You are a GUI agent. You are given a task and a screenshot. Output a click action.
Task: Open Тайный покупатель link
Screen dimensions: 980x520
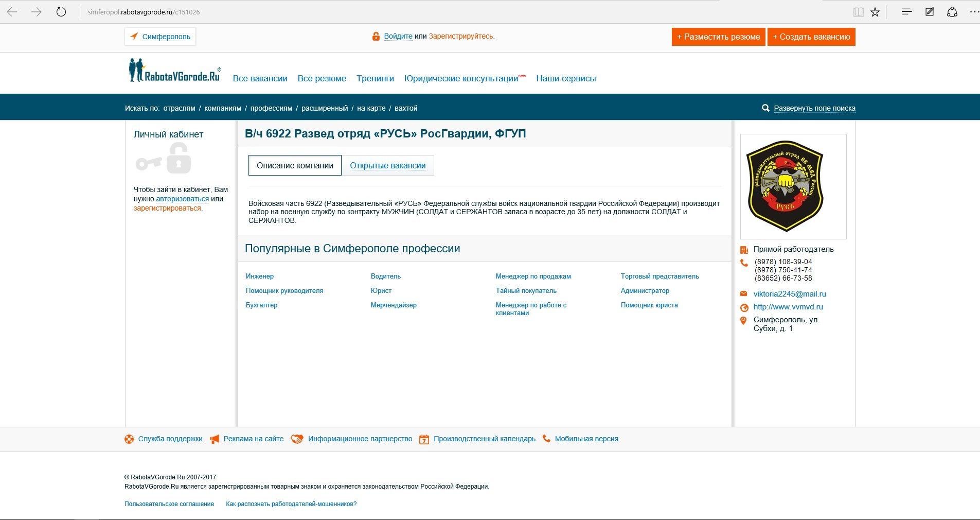[526, 291]
